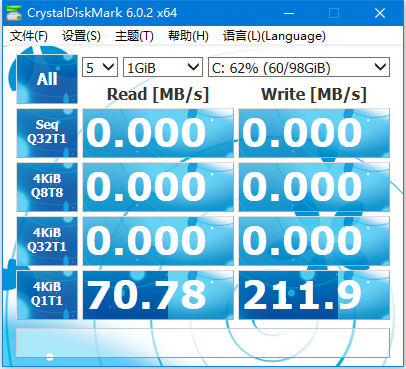Click the CrystalDiskMark app icon in title bar
The image size is (406, 369).
[x=14, y=13]
